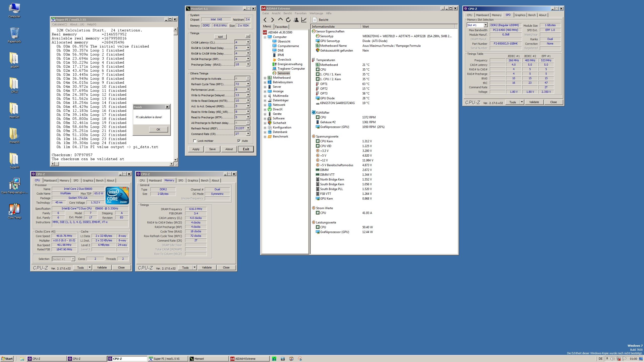This screenshot has width=644, height=362.
Task: Open the Werkzeuge menu in AIDA64
Action: tap(316, 13)
